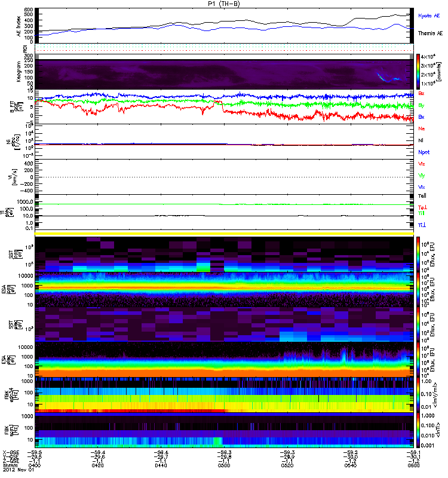Click the "-400" tick on the Vi axis
Viewport: 448px width, 478px height.
[27, 191]
